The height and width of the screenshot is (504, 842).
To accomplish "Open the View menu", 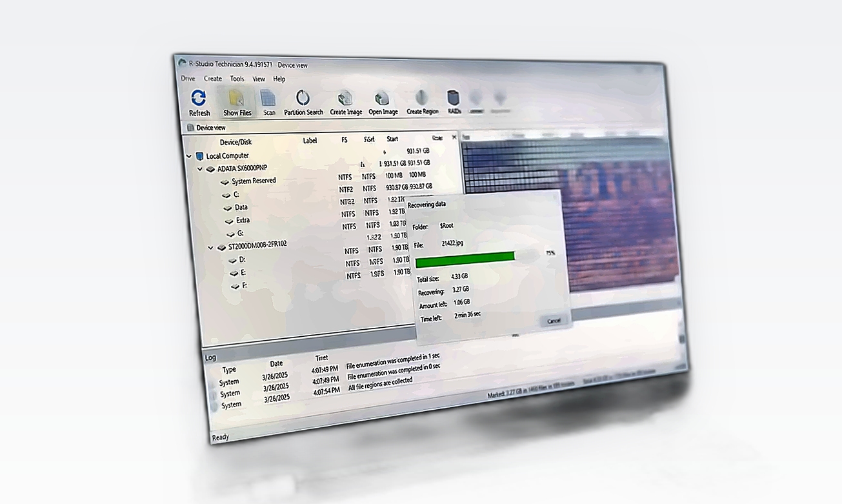I will 259,79.
